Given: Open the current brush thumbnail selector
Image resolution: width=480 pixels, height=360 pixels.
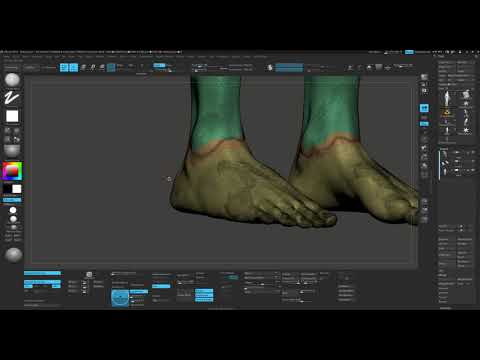Looking at the screenshot, I should click(x=12, y=80).
